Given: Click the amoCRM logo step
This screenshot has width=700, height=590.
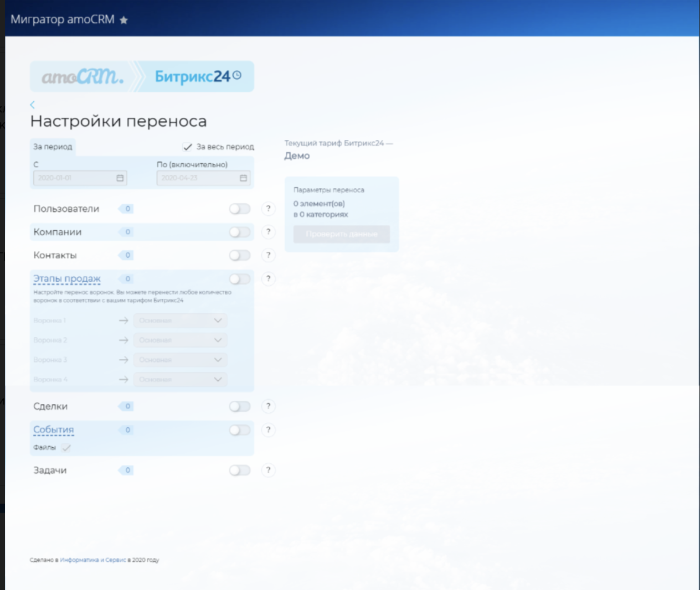Looking at the screenshot, I should coord(83,76).
